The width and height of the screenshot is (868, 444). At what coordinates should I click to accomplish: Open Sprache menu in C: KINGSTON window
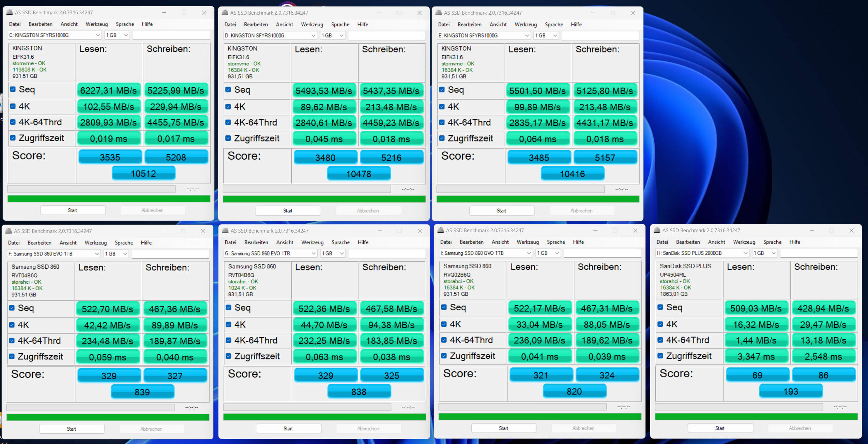pyautogui.click(x=125, y=24)
